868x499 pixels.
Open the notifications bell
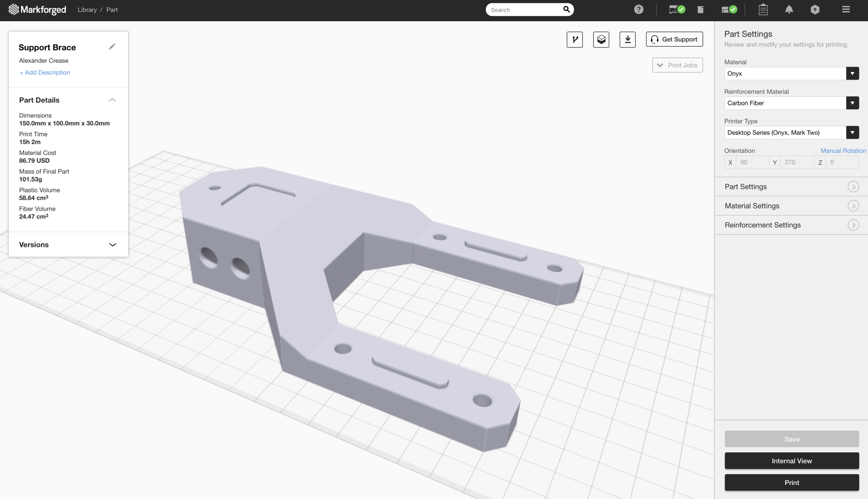[x=789, y=10]
